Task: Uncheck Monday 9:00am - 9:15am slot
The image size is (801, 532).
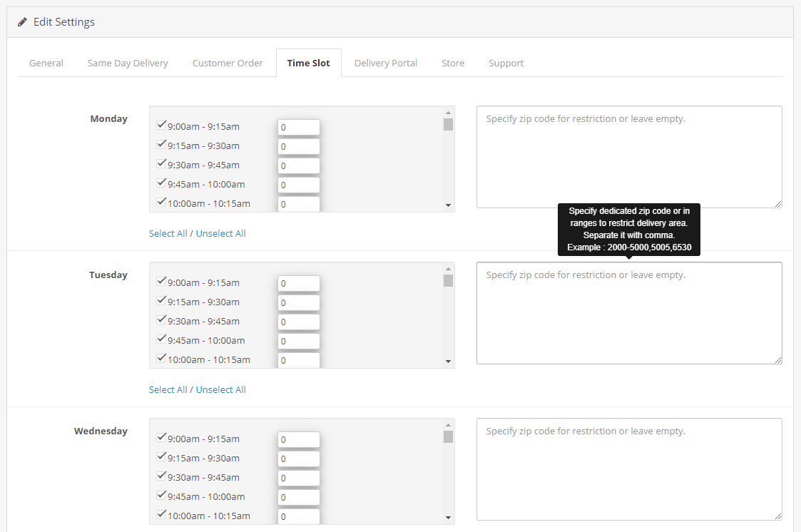Action: click(x=161, y=125)
